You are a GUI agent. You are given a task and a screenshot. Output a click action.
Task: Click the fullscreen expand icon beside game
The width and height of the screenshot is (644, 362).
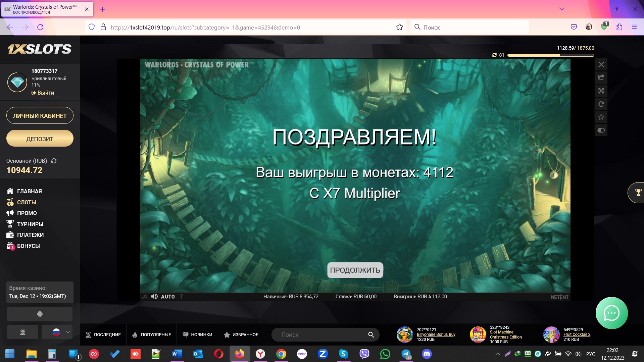pyautogui.click(x=601, y=91)
